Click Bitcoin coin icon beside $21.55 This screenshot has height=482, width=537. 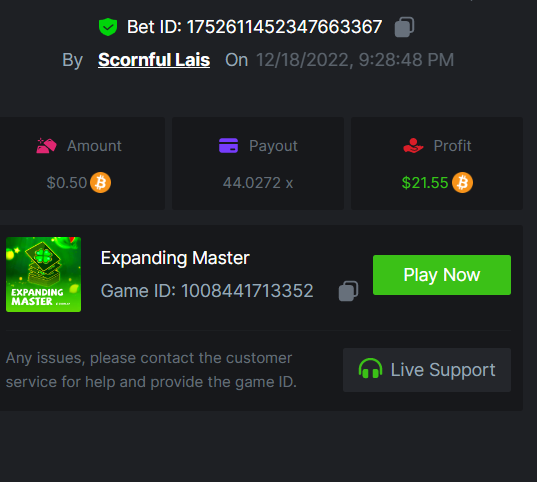coord(462,183)
